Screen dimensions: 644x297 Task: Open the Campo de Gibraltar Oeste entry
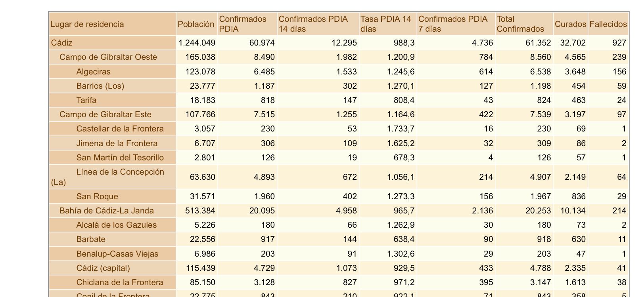point(108,57)
